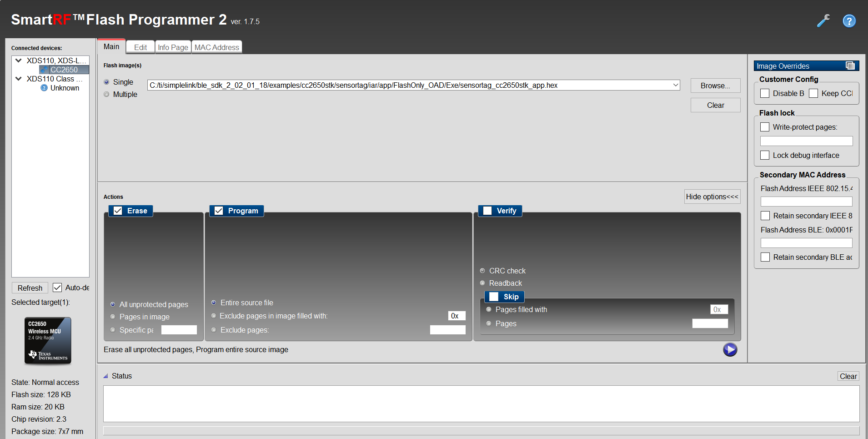Screen dimensions: 868x439
Task: Click the Skip Pages input field
Action: (x=710, y=323)
